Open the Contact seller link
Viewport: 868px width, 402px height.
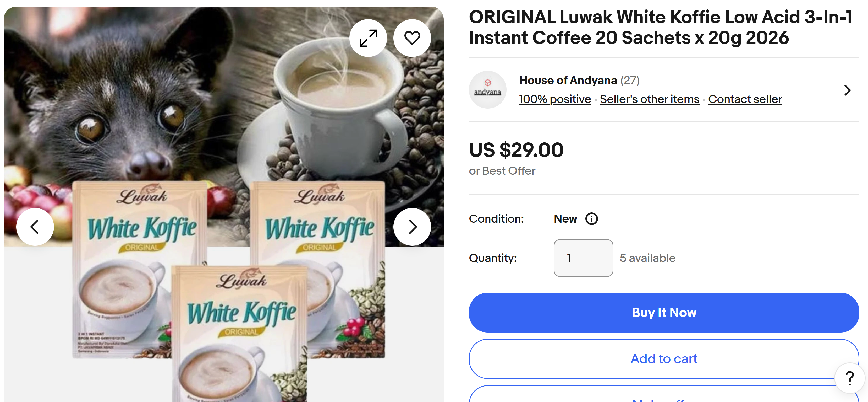point(745,99)
